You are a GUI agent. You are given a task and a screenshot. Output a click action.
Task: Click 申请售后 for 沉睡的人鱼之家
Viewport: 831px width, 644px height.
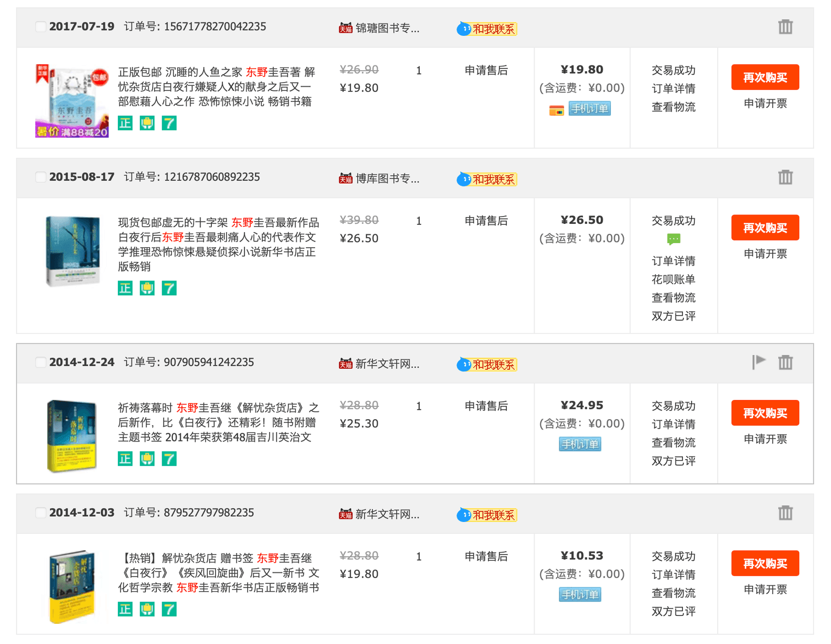pos(486,70)
